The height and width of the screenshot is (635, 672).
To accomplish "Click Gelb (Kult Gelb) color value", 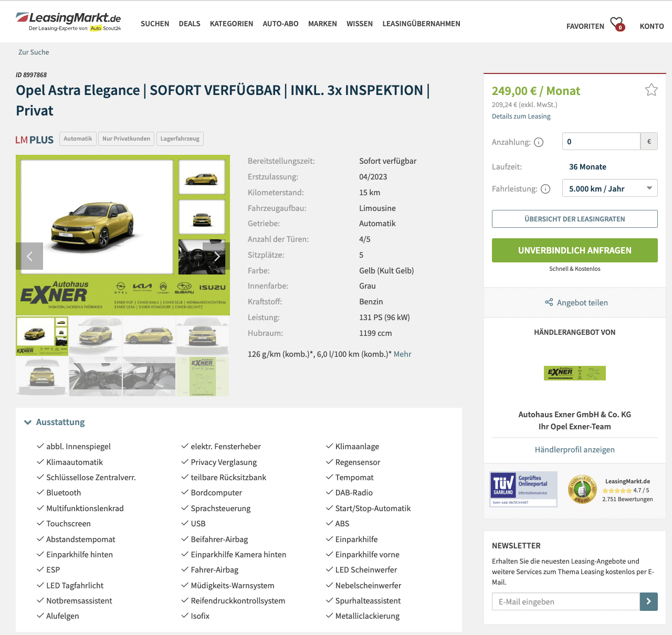I will tap(386, 271).
